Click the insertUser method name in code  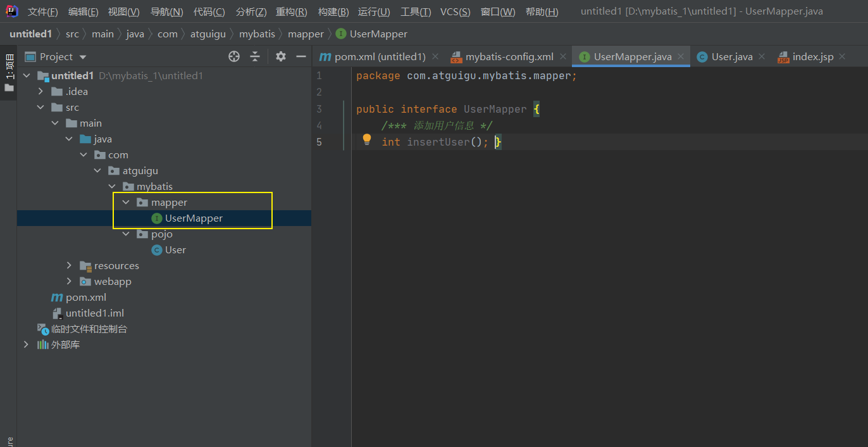438,142
